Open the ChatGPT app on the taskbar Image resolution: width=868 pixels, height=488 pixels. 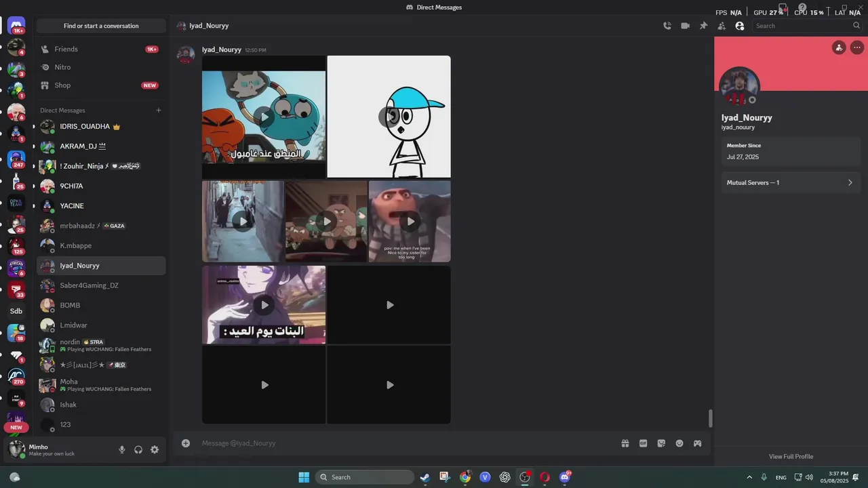505,477
